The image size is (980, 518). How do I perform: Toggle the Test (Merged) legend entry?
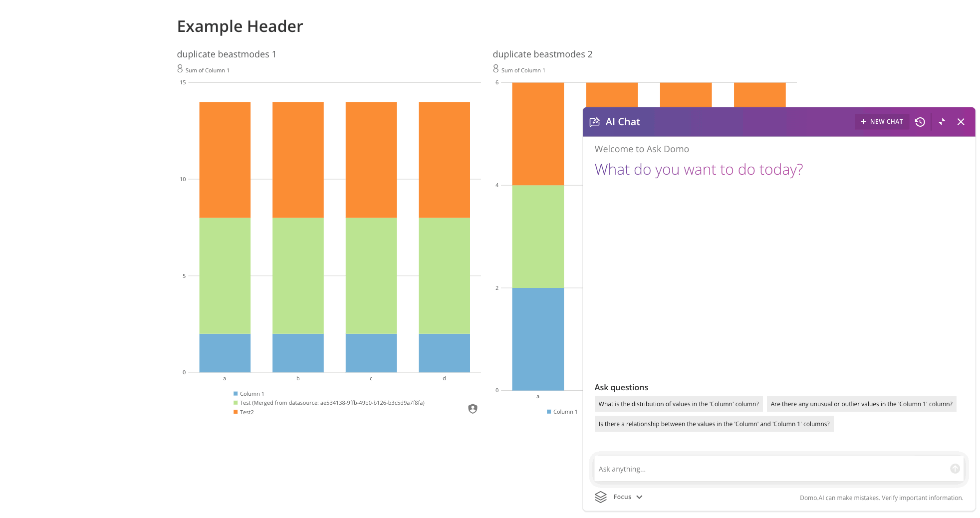coord(332,403)
